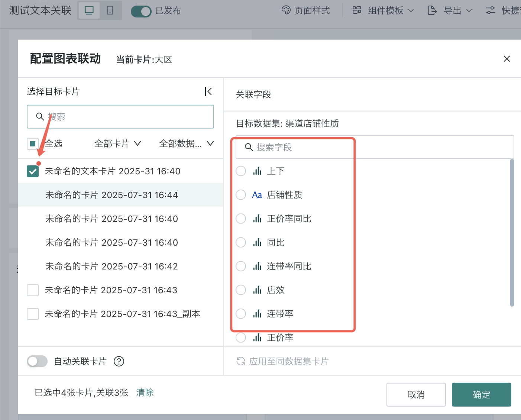Click the magnifier icon in 搜索字段 box
This screenshot has width=521, height=420.
click(x=249, y=147)
